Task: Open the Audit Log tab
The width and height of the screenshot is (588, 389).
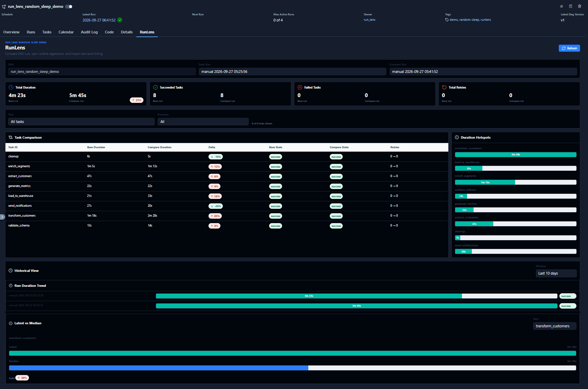Action: [89, 32]
